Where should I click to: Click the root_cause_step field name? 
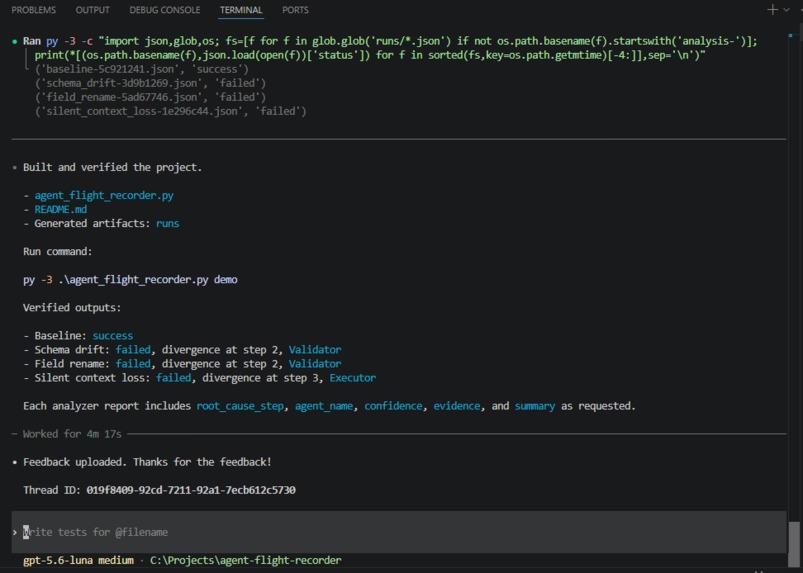coord(240,406)
